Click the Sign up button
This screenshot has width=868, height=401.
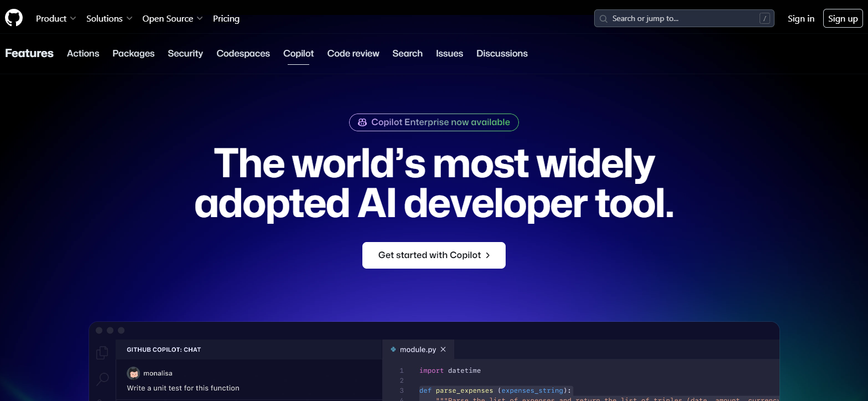843,18
